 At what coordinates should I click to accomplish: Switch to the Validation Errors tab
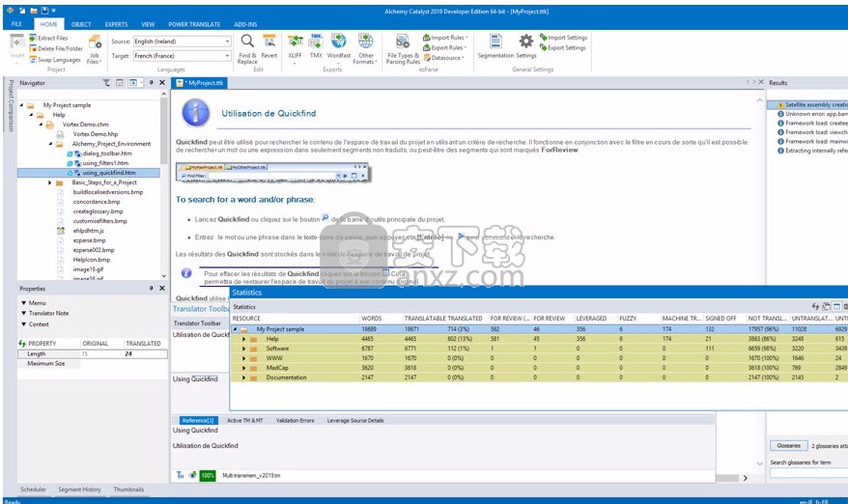click(295, 420)
